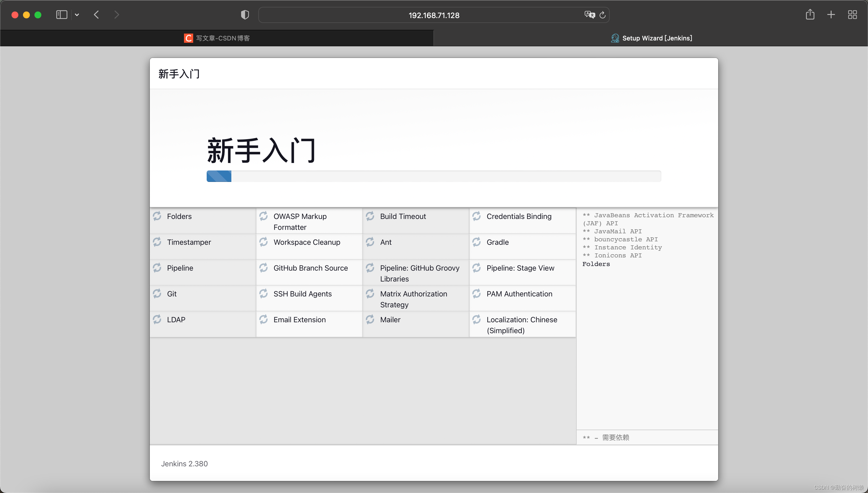The image size is (868, 493).
Task: Click the Workspace Cleanup plugin label
Action: [x=307, y=242]
